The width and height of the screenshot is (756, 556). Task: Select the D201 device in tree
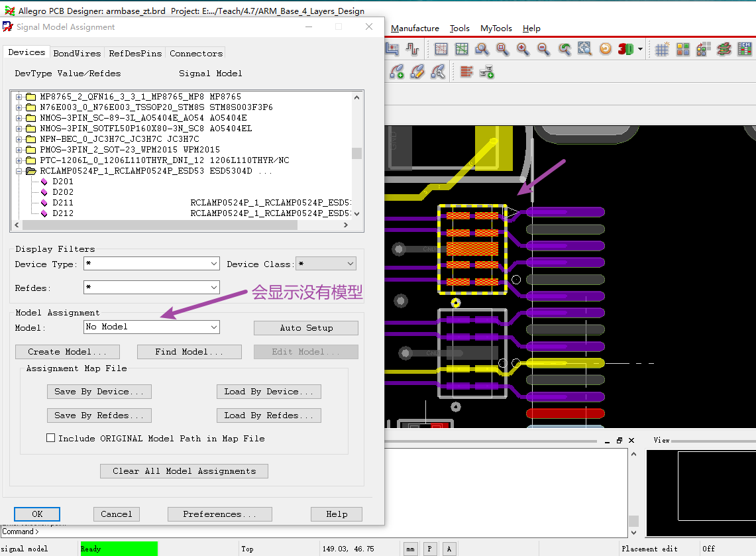(63, 182)
